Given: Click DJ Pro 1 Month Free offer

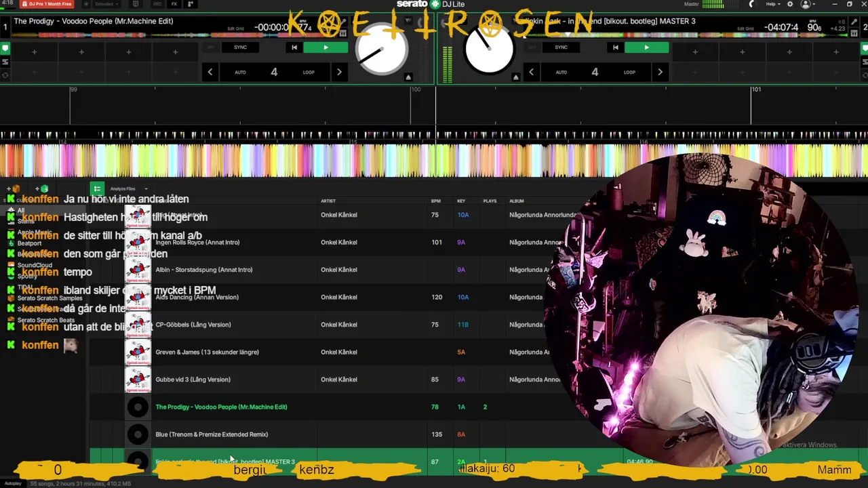Looking at the screenshot, I should [x=47, y=4].
